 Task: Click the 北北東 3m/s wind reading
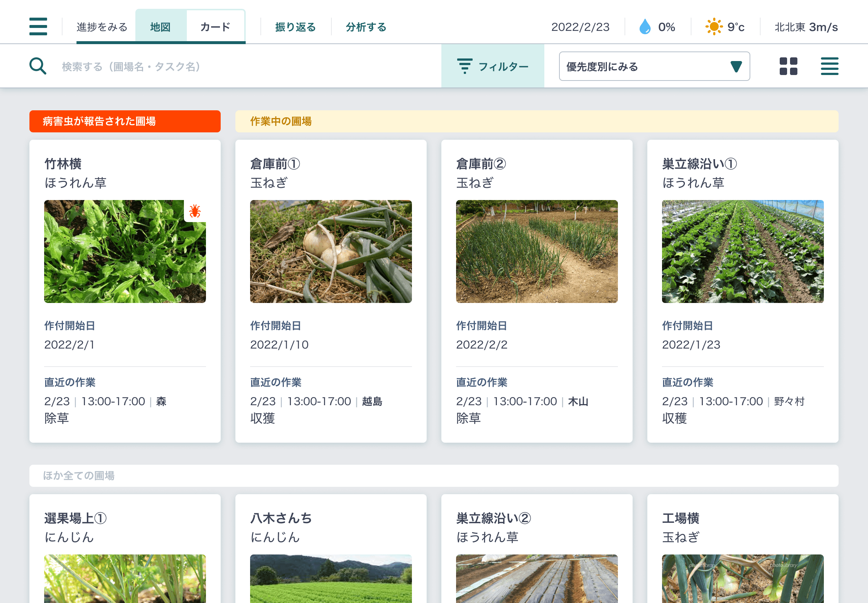point(807,27)
